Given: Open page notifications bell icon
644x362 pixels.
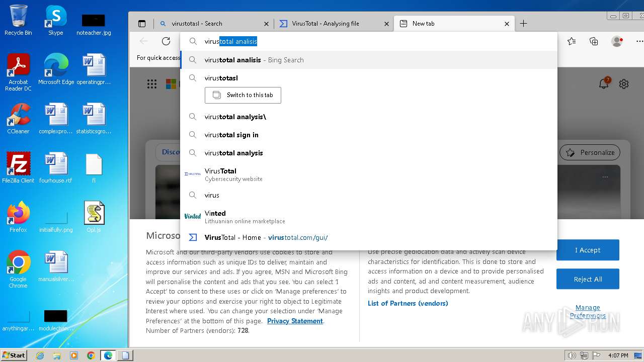Looking at the screenshot, I should click(604, 83).
